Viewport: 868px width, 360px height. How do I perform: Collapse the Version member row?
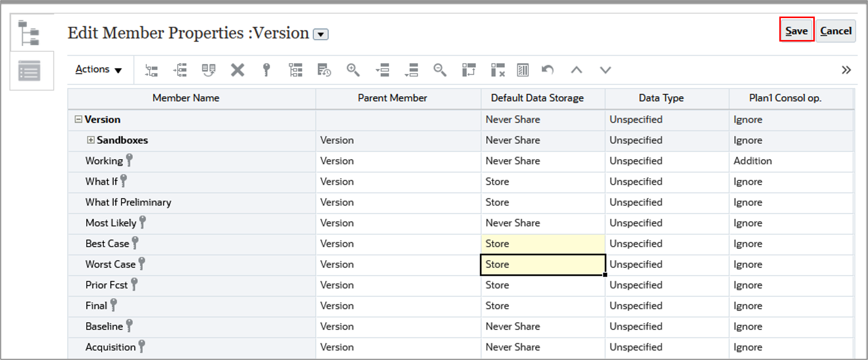[78, 119]
